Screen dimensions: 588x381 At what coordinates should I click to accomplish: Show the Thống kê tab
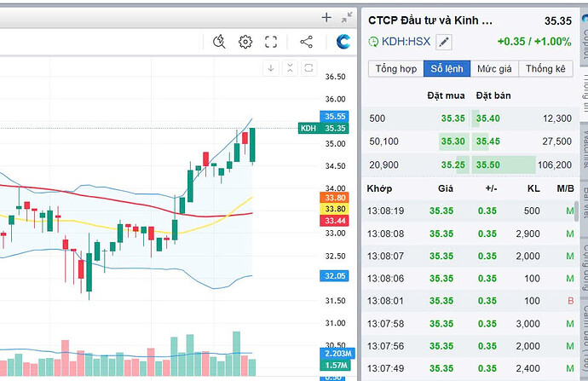545,69
